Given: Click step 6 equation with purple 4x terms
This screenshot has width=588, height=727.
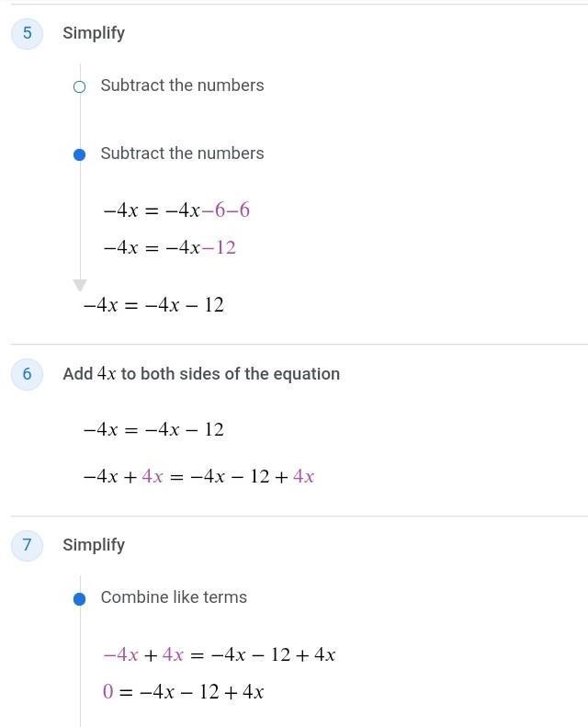Looking at the screenshot, I should [x=198, y=476].
